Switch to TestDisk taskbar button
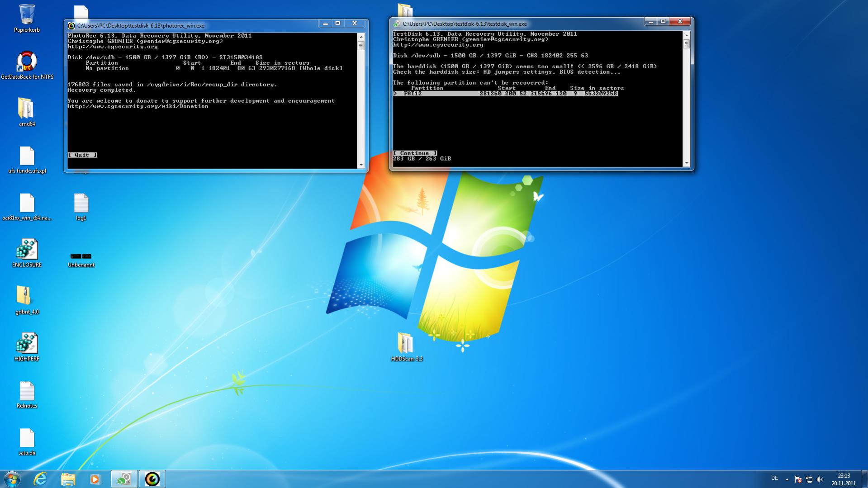Viewport: 868px width, 488px height. [x=124, y=479]
